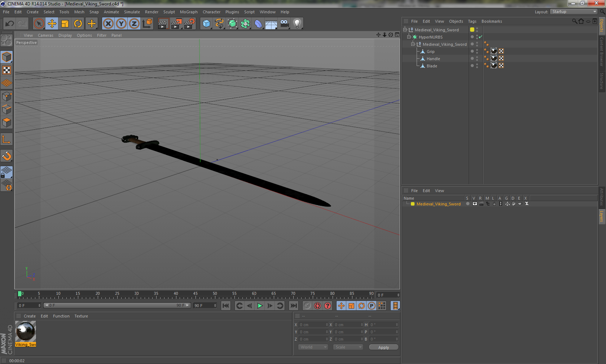Toggle HyperNURBS green checkmark enable
The width and height of the screenshot is (606, 364).
coord(480,37)
